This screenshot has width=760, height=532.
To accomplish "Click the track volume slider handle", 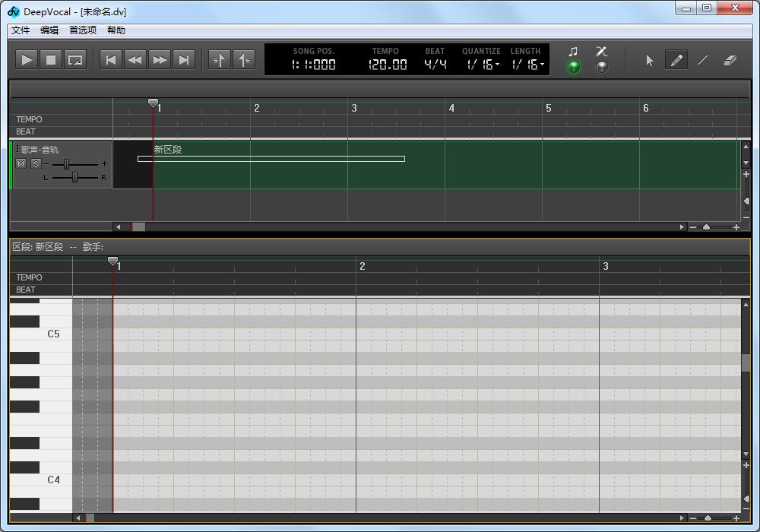I will tap(67, 164).
